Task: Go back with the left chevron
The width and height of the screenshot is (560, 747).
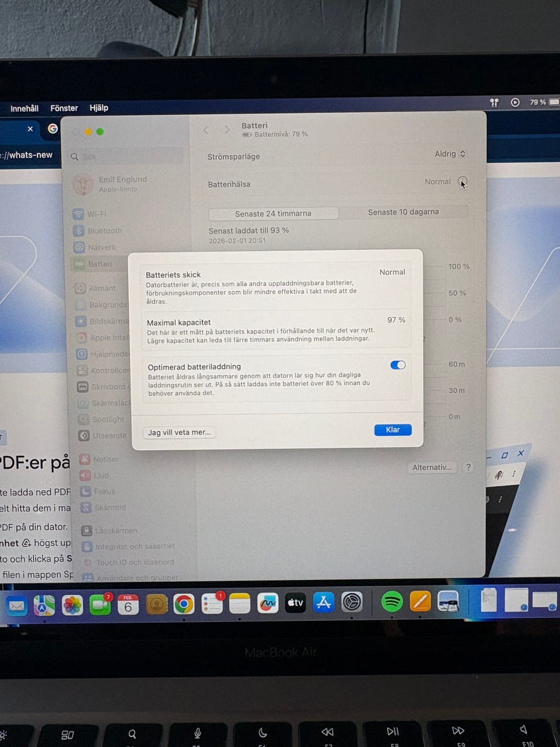Action: [x=205, y=130]
